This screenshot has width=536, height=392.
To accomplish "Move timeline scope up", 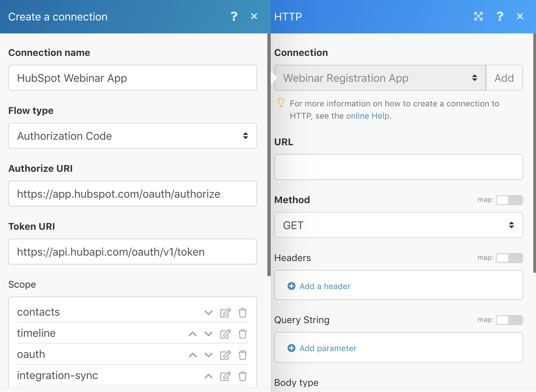I will click(x=193, y=334).
